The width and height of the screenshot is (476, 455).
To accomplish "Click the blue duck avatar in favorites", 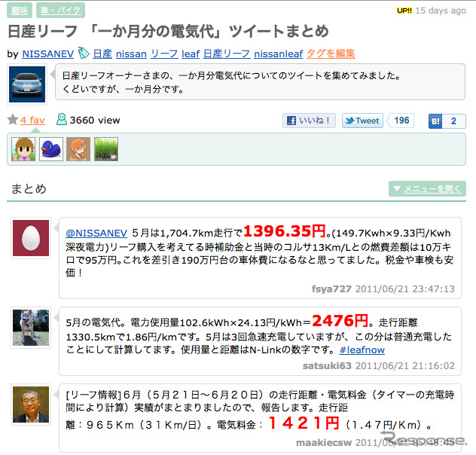I will click(x=51, y=149).
